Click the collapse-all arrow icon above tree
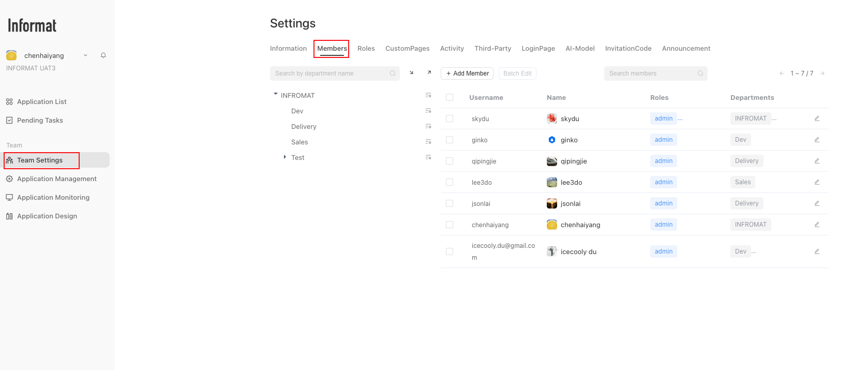This screenshot has width=868, height=370. pyautogui.click(x=411, y=73)
